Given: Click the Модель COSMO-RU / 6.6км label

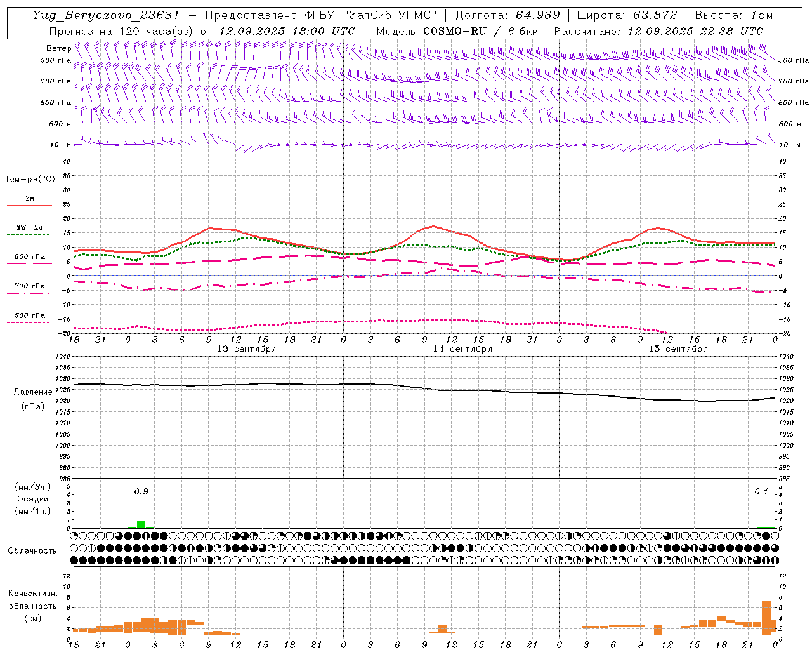Looking at the screenshot, I should [x=457, y=30].
